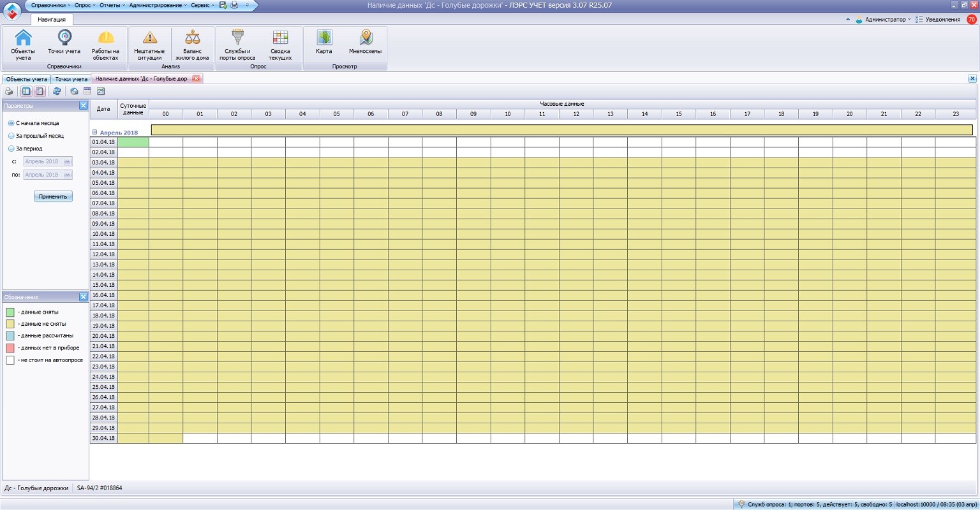Open Сервис menu
Viewport: 980px width, 510px height.
[202, 5]
